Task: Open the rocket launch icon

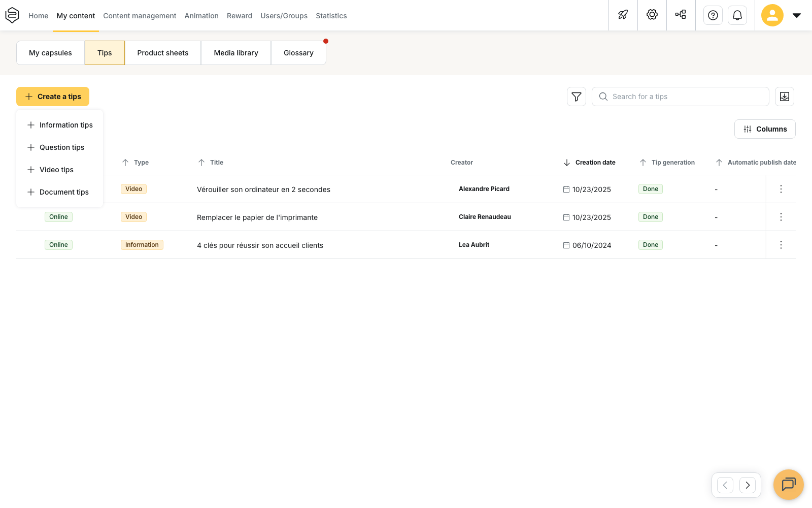Action: [623, 15]
